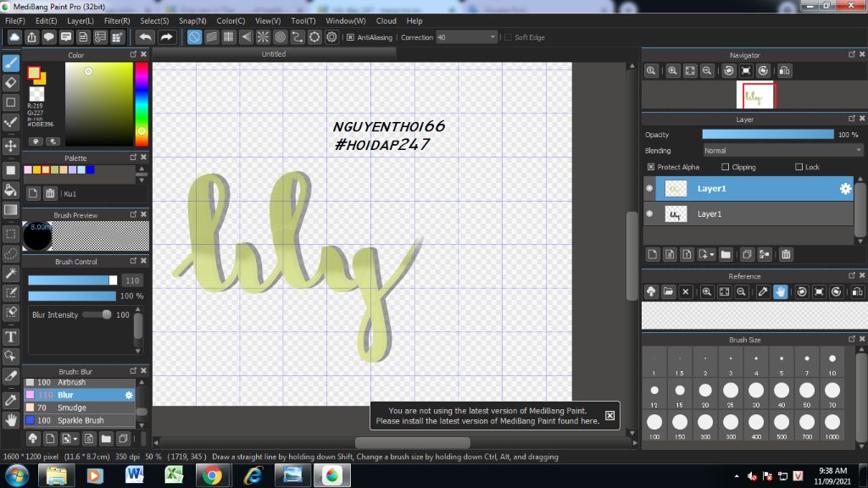Screen dimensions: 868x488
Task: Open the Select menu
Action: pyautogui.click(x=154, y=20)
